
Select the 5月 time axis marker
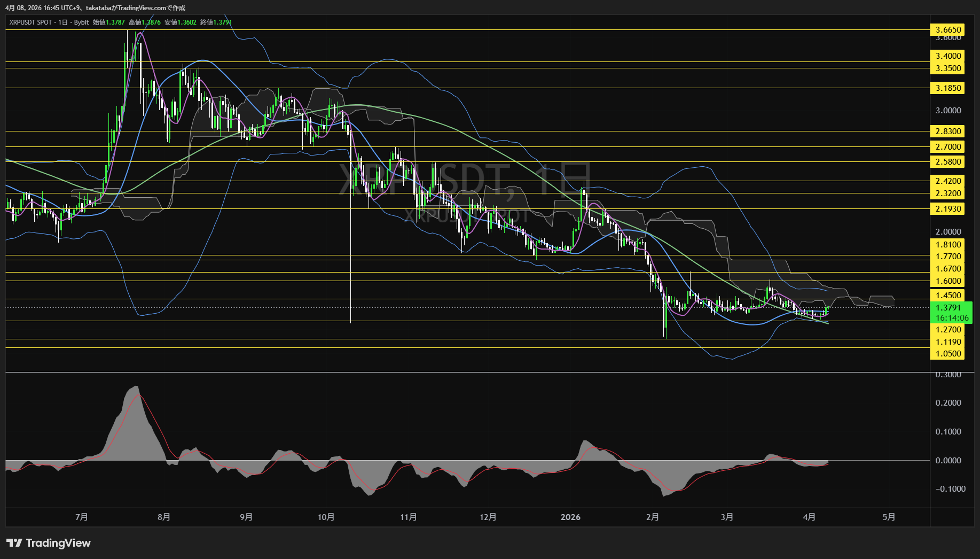click(x=889, y=517)
